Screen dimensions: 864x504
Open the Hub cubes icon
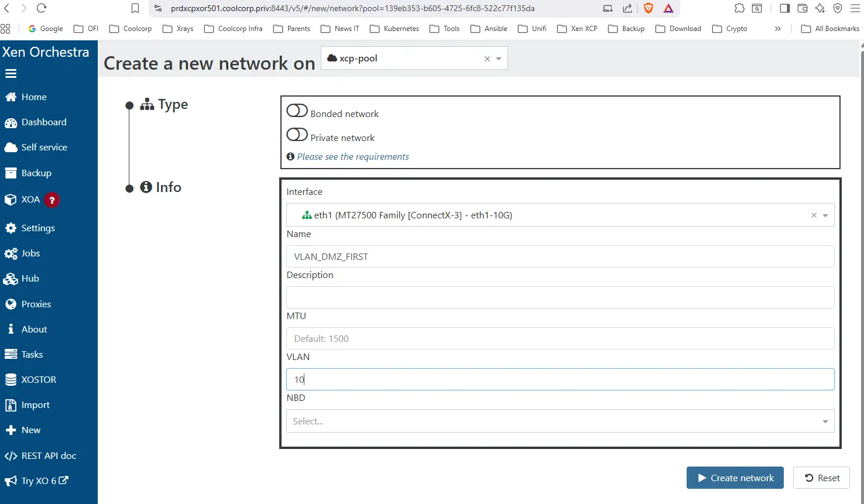(11, 279)
